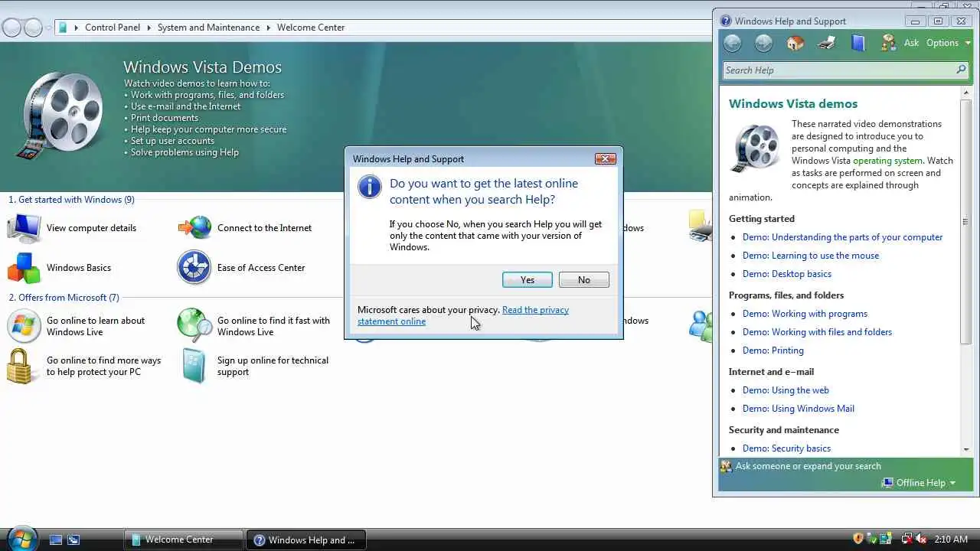Open Demo: Learning to use the mouse
Screen dimensions: 980x551
pos(811,256)
